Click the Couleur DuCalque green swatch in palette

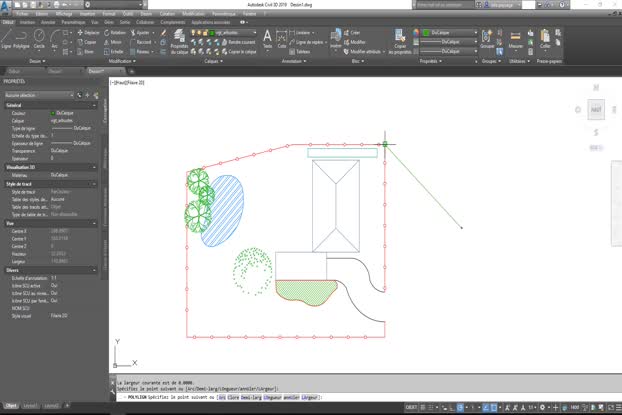pyautogui.click(x=52, y=113)
